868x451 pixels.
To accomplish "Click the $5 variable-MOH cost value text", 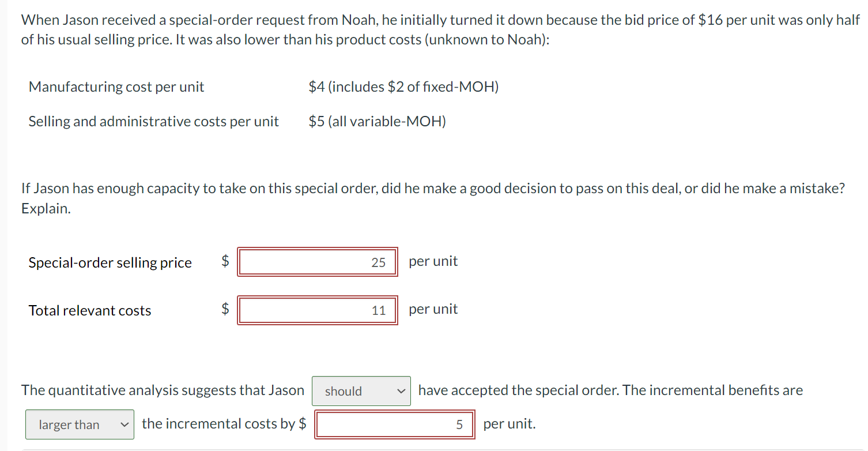I will [x=377, y=121].
